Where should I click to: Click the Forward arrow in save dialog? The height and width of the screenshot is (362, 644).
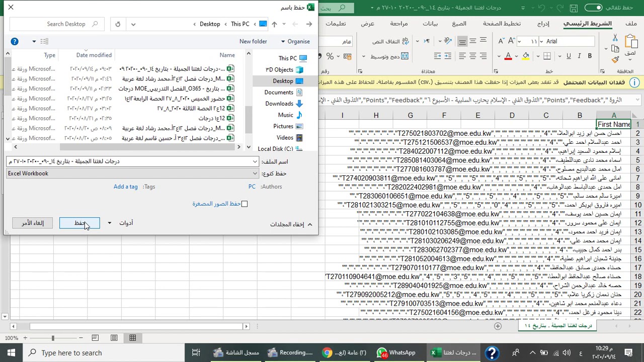pos(309,24)
